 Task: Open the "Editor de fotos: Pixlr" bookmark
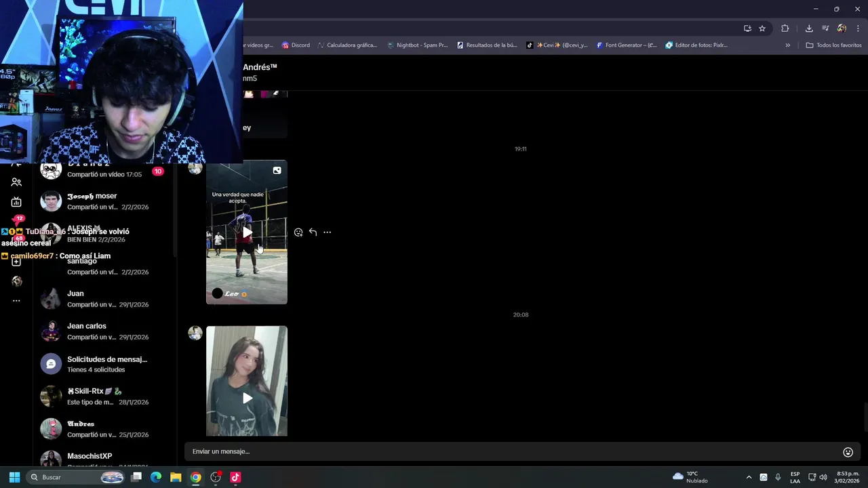(696, 45)
